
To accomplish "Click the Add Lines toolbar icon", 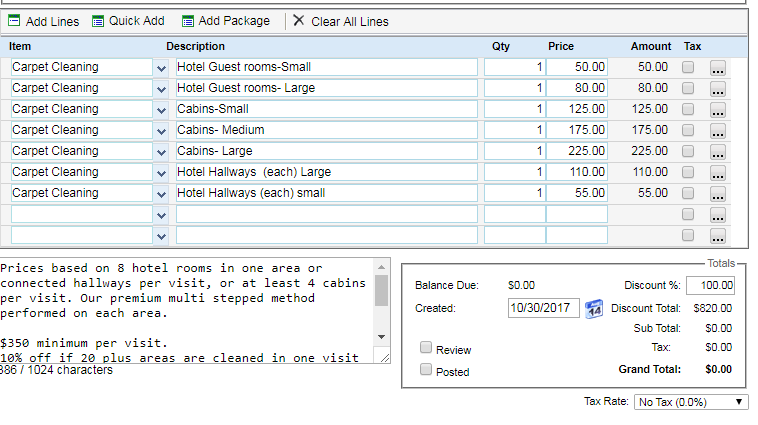I will [x=16, y=21].
